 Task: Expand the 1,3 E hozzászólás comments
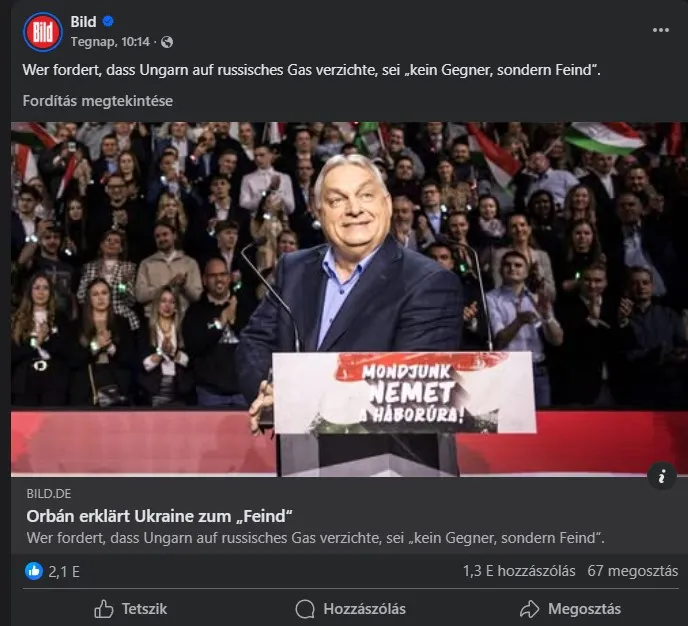click(519, 572)
